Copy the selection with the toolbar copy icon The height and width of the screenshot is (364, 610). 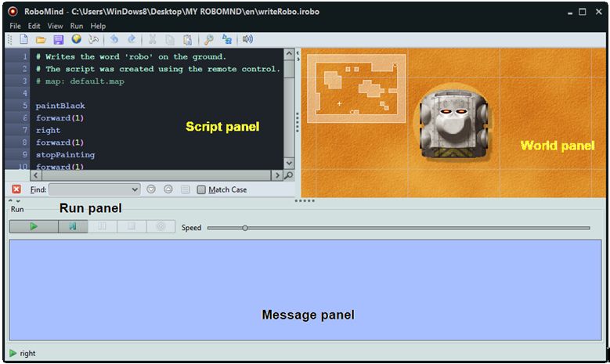[170, 39]
